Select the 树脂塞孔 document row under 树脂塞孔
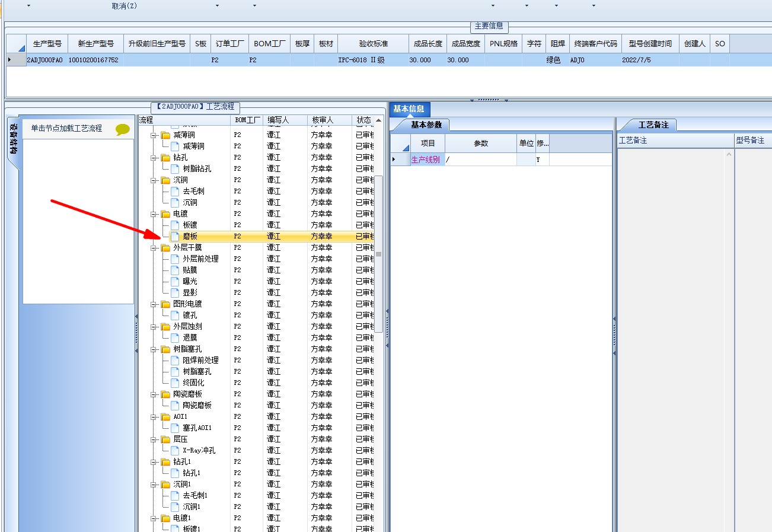Screen dimensions: 772x532 coord(196,372)
